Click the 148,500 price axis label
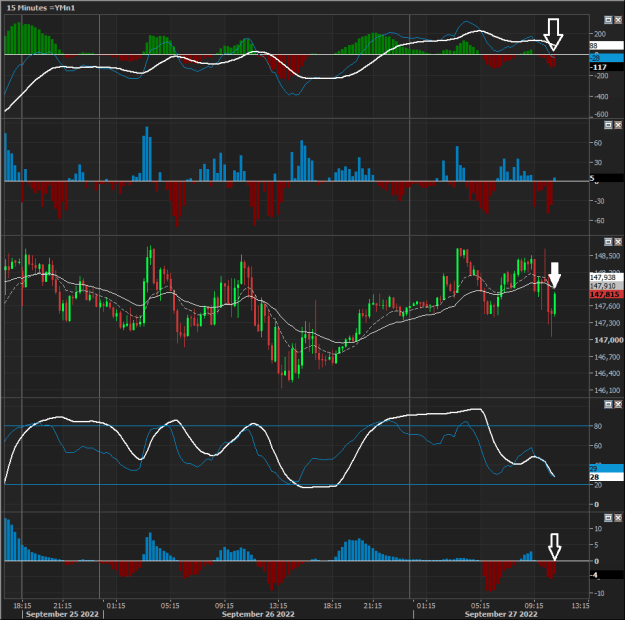Image resolution: width=625 pixels, height=620 pixels. [x=607, y=256]
